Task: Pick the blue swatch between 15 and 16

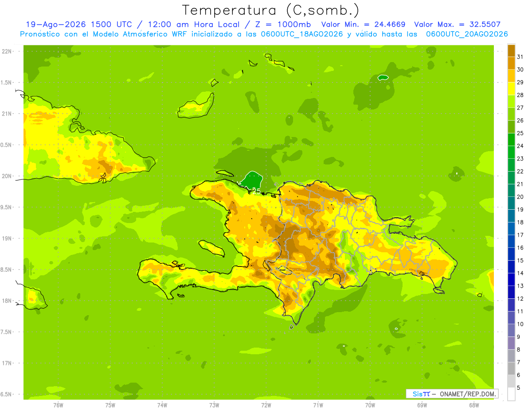Action: tap(511, 254)
